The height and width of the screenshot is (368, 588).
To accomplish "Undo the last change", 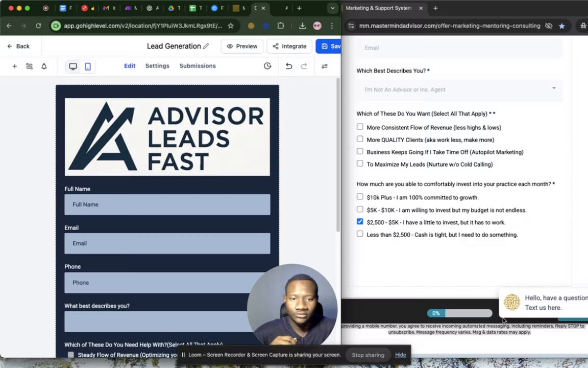I will 289,66.
